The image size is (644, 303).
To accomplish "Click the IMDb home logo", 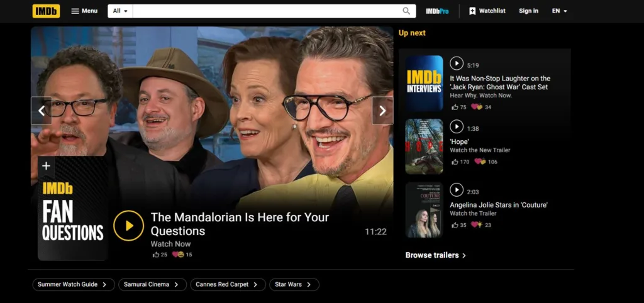I will click(x=46, y=11).
